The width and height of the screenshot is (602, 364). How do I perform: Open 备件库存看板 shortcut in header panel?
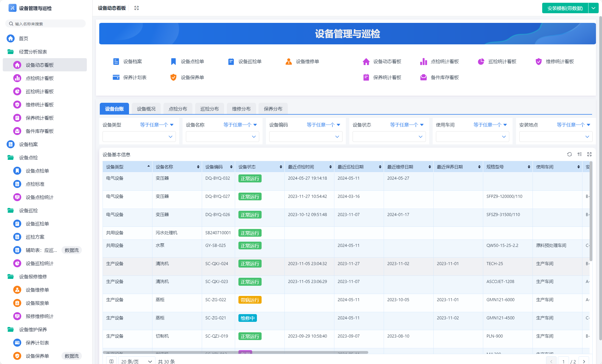(423, 77)
